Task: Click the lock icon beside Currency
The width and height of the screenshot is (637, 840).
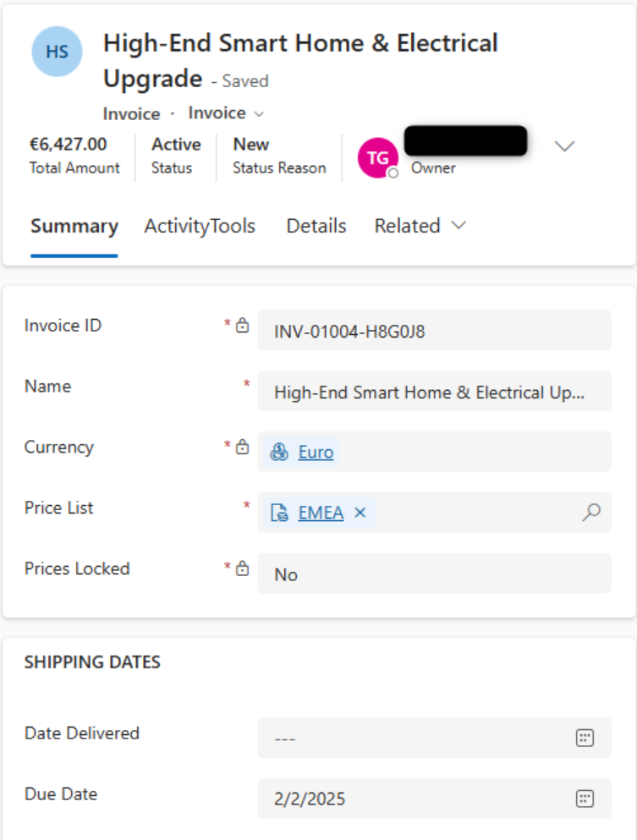Action: [x=243, y=447]
